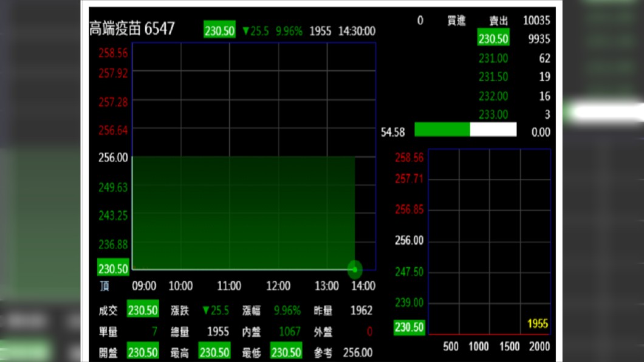Click the 257.92 price axis label
The height and width of the screenshot is (362, 644).
coord(113,73)
